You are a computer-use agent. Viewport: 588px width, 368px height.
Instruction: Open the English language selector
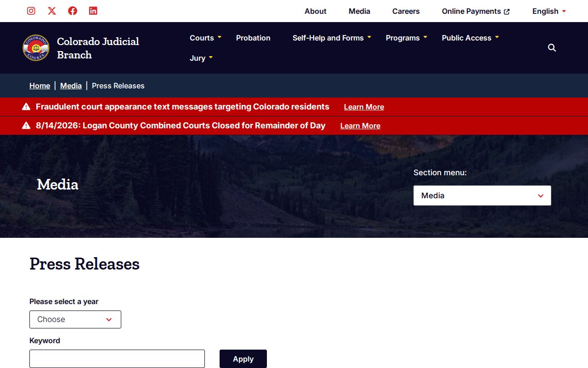pyautogui.click(x=549, y=11)
